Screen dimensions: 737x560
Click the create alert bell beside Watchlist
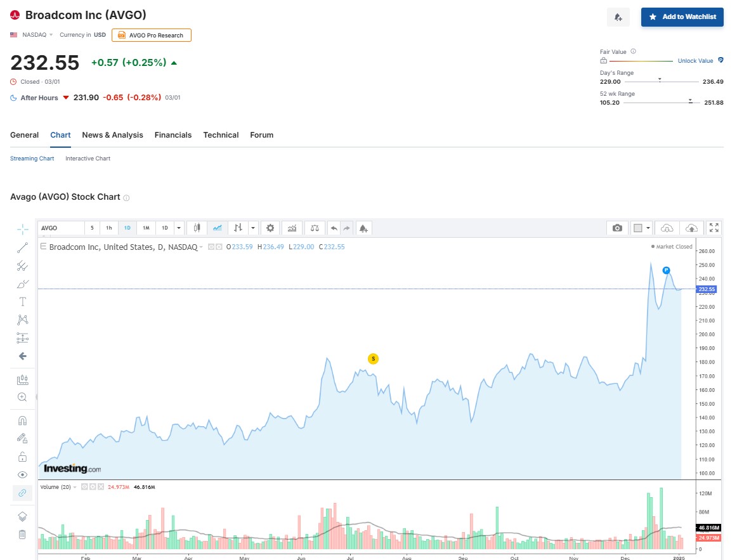[618, 17]
